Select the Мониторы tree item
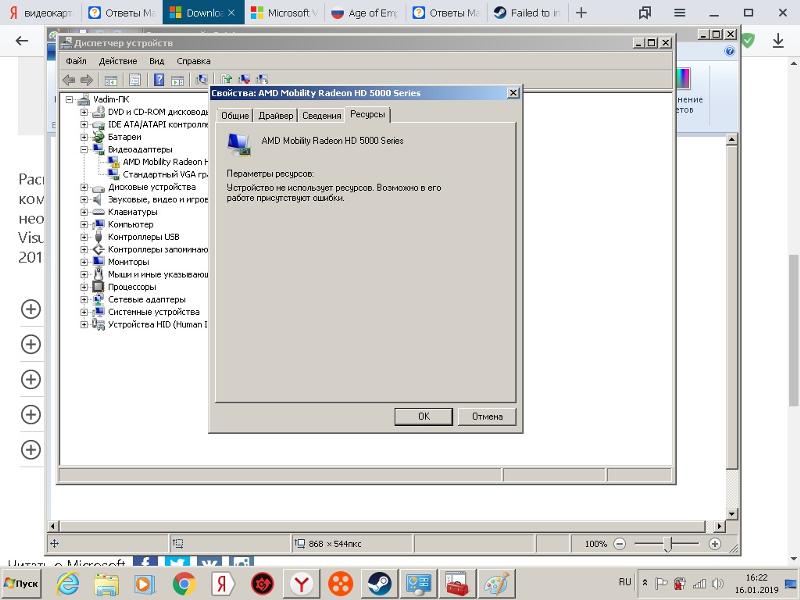Screen dimensions: 800x600 128,262
